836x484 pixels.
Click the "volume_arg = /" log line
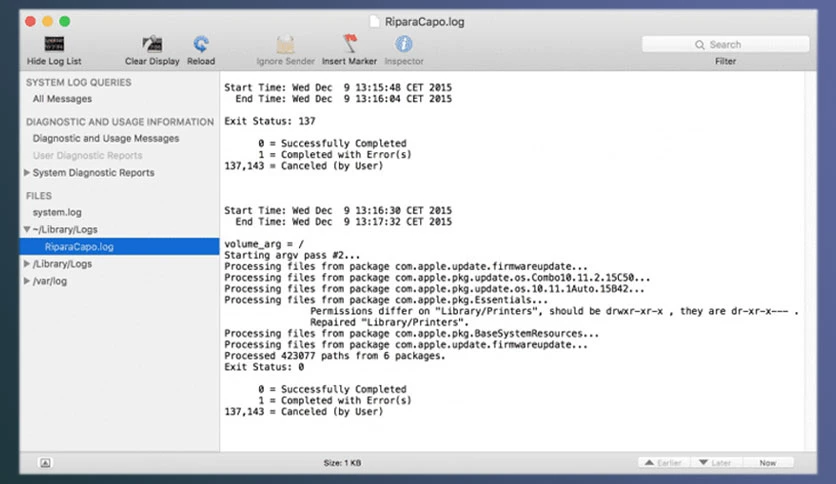click(x=264, y=244)
